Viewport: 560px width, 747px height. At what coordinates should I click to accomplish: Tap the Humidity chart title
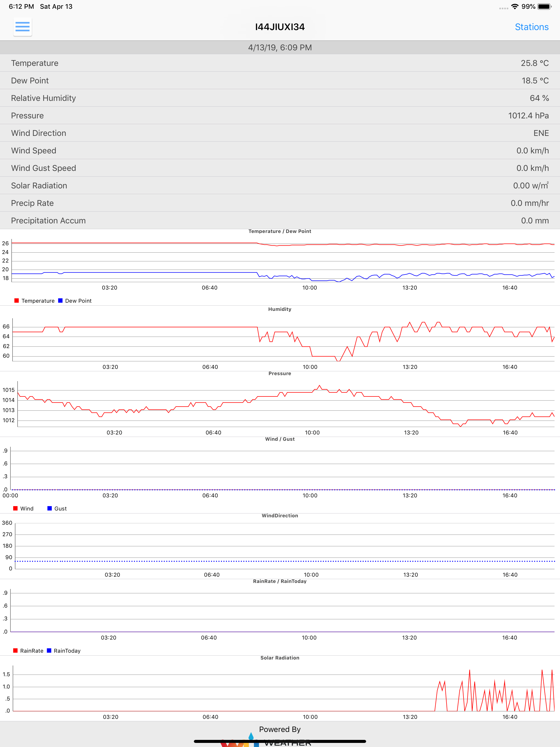(x=280, y=309)
